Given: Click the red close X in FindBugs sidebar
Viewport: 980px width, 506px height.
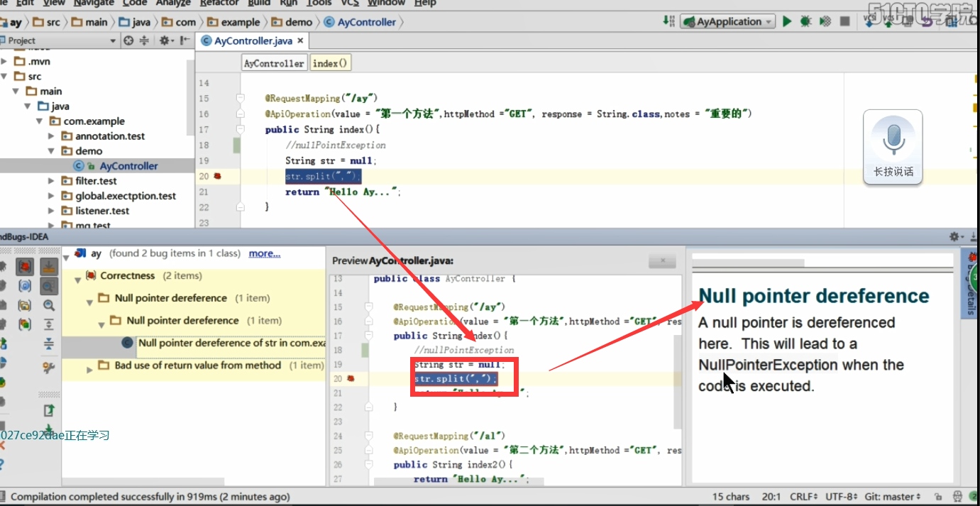Looking at the screenshot, I should [x=2, y=445].
